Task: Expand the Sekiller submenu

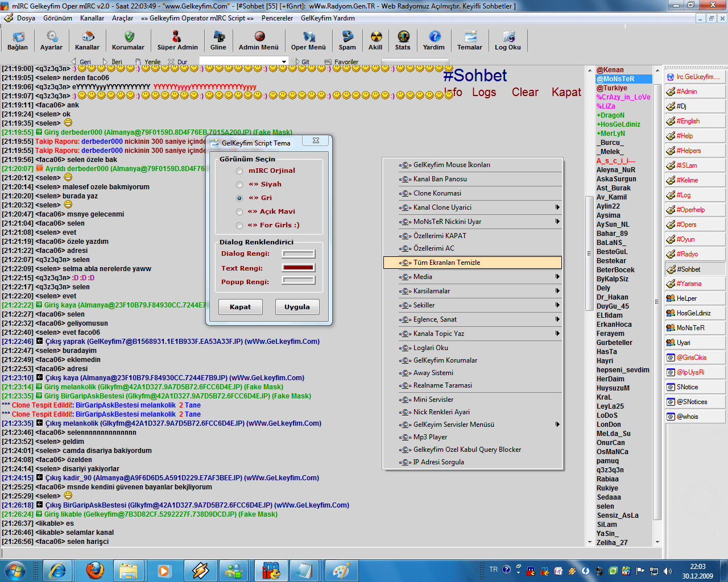Action: click(x=473, y=305)
